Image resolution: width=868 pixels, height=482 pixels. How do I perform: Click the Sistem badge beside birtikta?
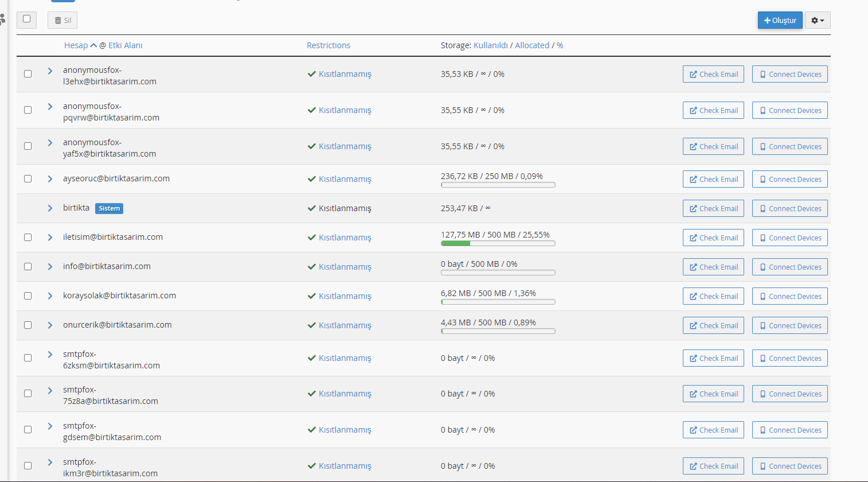tap(109, 208)
